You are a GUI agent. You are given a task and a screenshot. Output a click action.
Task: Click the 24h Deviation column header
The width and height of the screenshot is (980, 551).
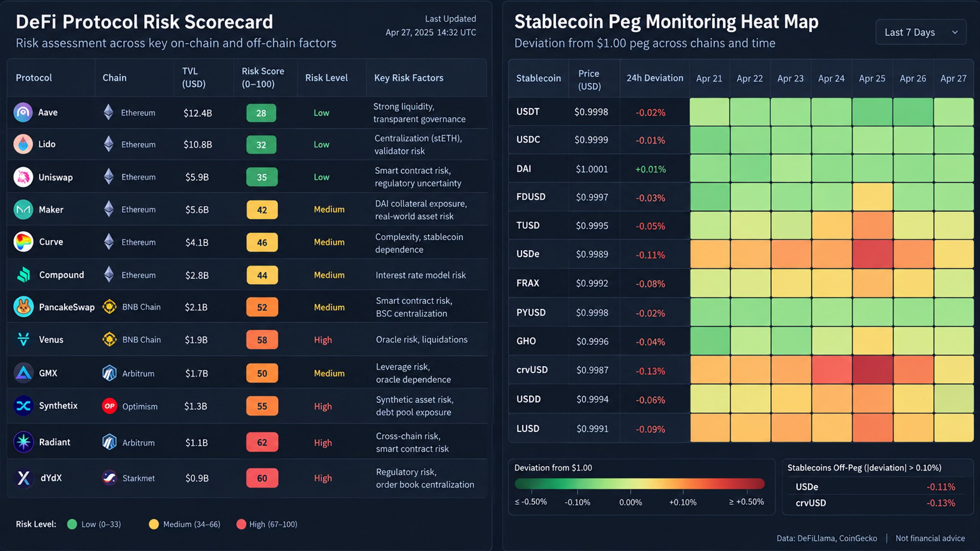click(x=655, y=78)
